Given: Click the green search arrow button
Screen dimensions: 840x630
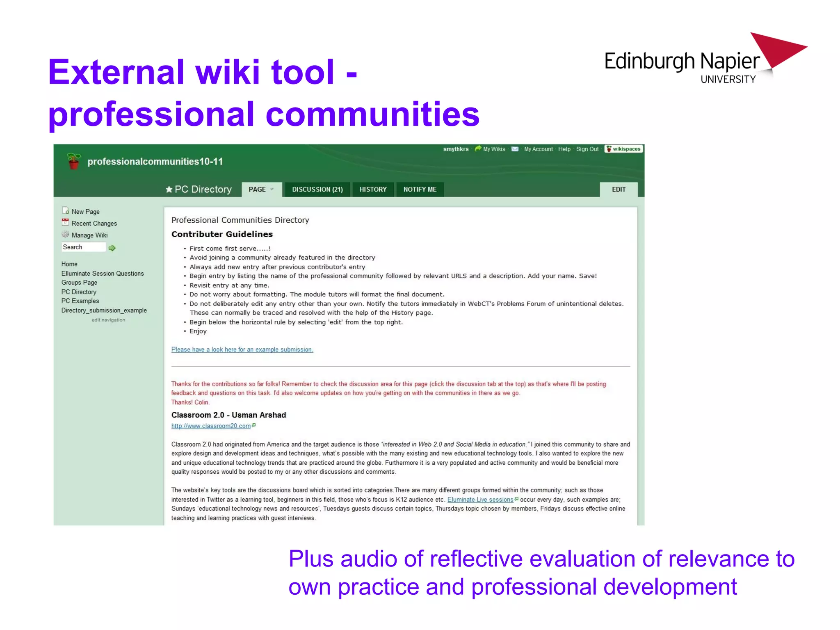Looking at the screenshot, I should coord(112,248).
